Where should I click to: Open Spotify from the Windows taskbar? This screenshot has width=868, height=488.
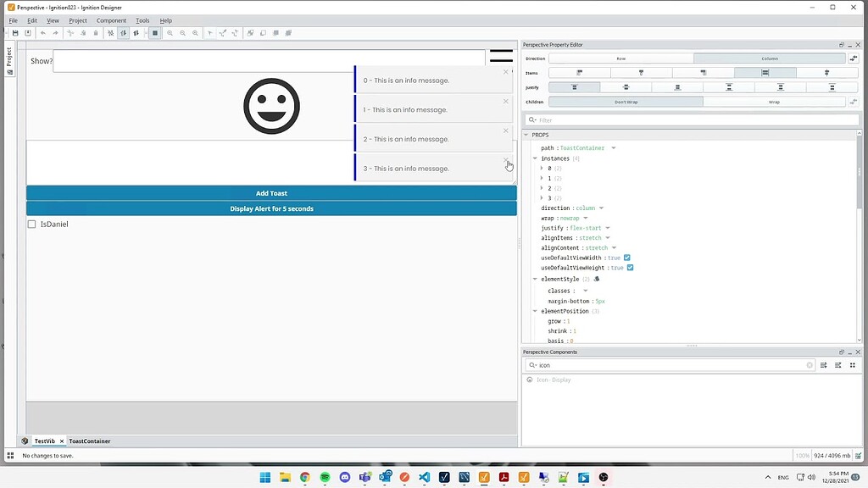(x=325, y=478)
